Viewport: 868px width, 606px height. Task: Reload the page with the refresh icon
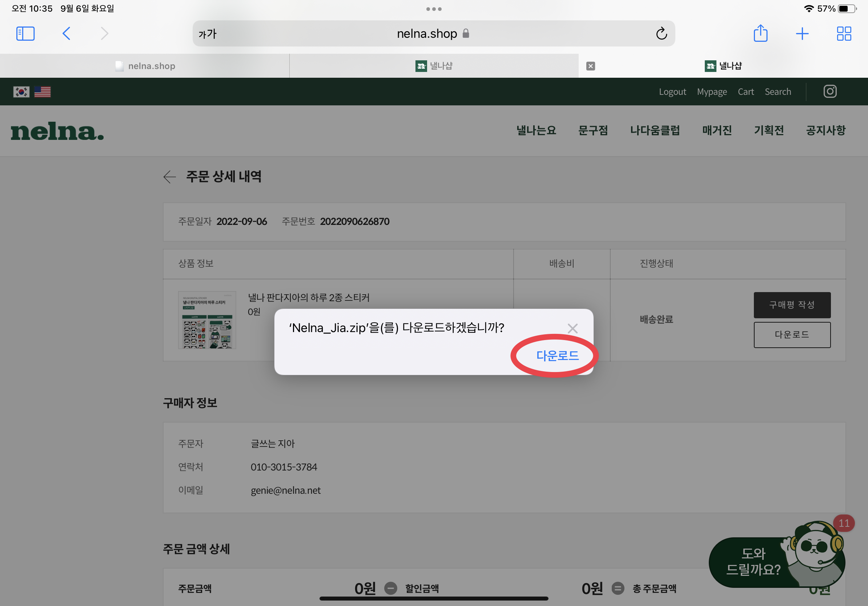coord(661,34)
